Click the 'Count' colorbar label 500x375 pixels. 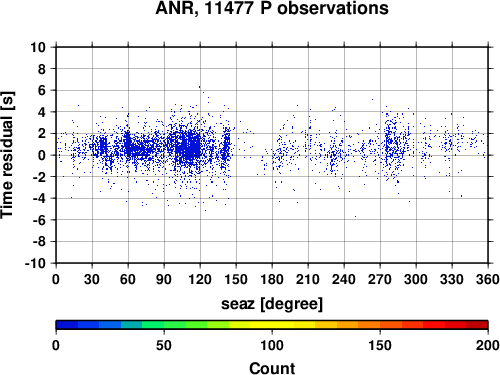272,368
